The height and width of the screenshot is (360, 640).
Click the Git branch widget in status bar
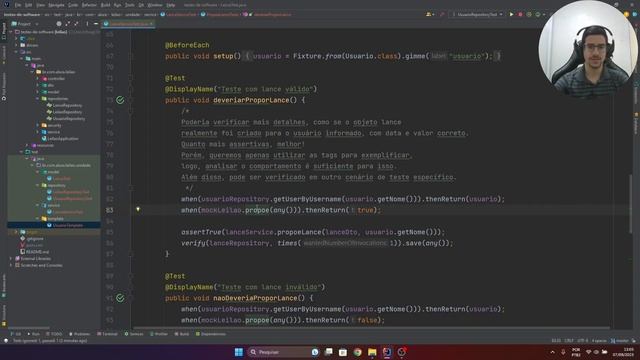coord(620,341)
